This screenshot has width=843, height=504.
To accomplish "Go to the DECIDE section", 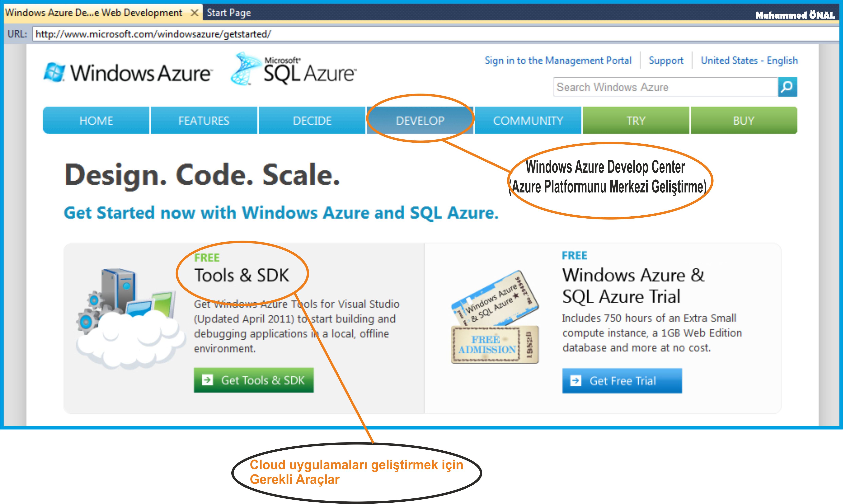I will pos(312,121).
